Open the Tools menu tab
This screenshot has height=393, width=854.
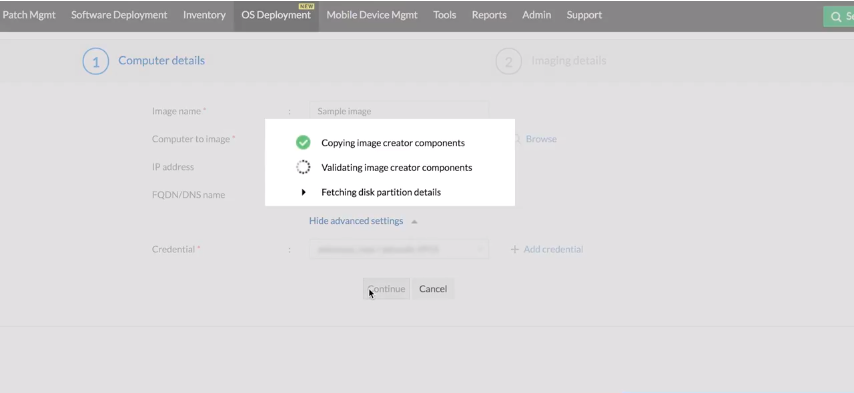[x=444, y=15]
